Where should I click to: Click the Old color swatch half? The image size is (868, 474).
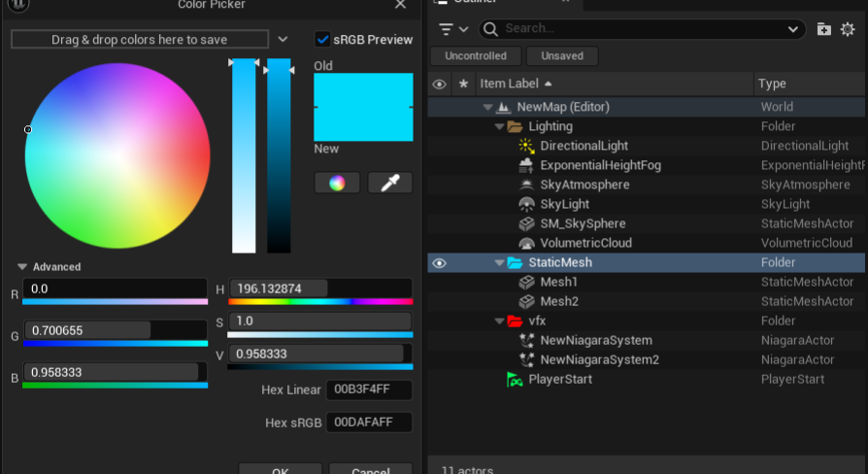[363, 89]
